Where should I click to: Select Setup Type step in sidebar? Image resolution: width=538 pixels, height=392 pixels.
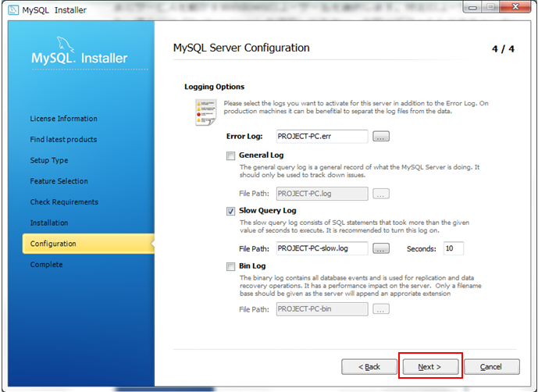(49, 160)
